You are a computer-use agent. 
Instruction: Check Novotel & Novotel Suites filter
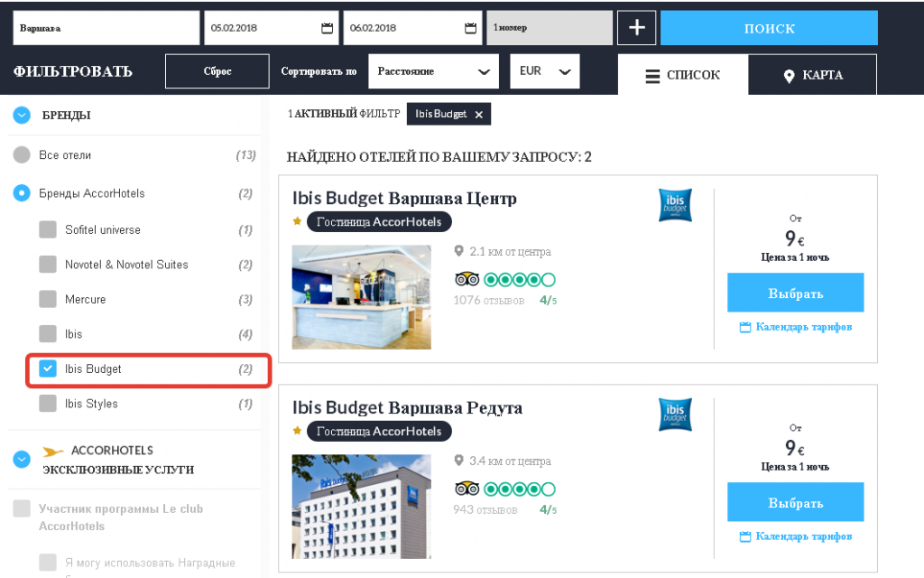48,265
